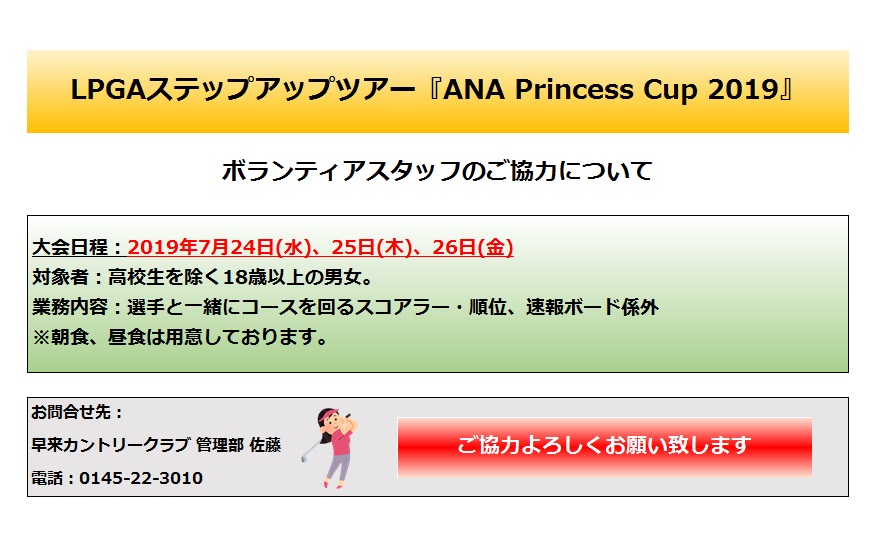The width and height of the screenshot is (876, 552).
Task: Click the 大会日程 label
Action: tap(72, 247)
